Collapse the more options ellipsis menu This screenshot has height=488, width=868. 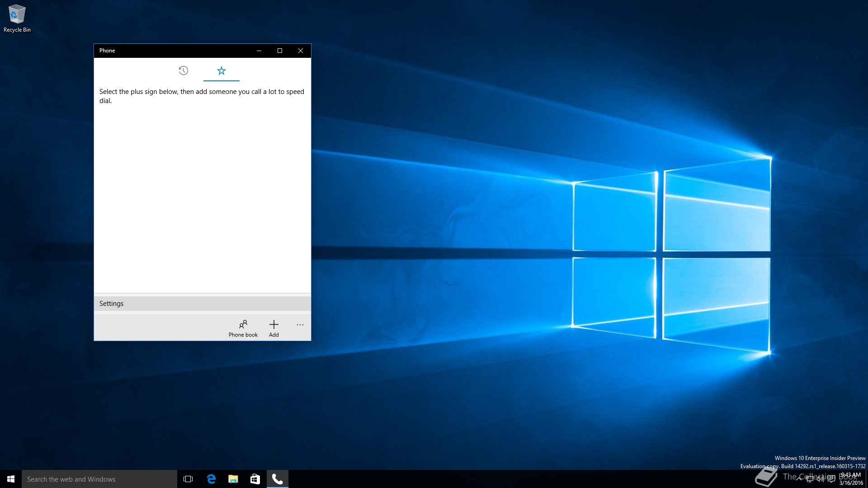(x=300, y=325)
